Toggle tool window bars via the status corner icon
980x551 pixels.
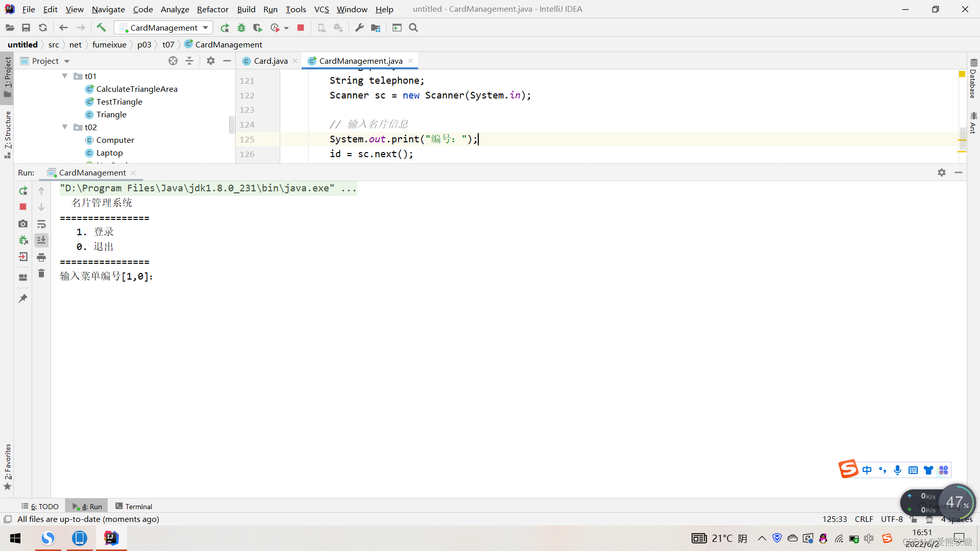[7, 519]
